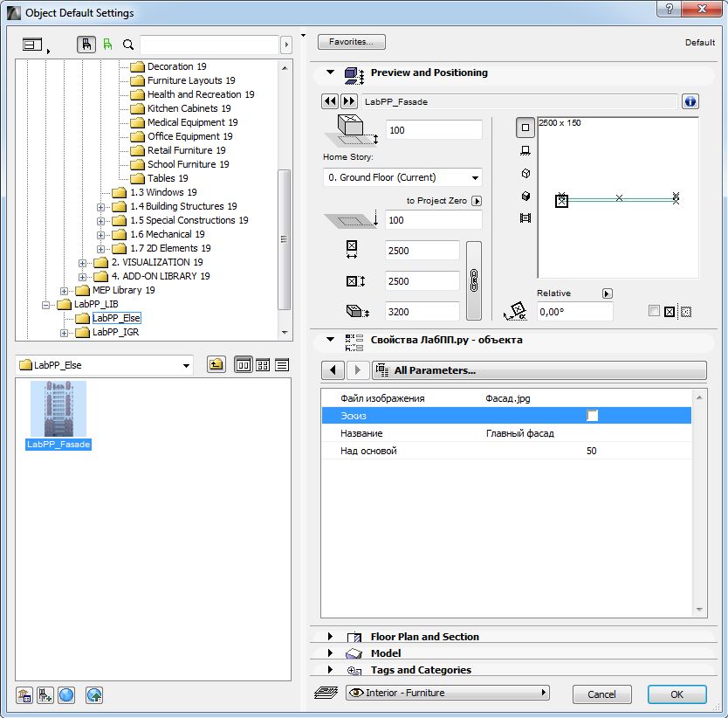Collapse the Preview and Positioning panel
This screenshot has height=718, width=728.
tap(330, 72)
